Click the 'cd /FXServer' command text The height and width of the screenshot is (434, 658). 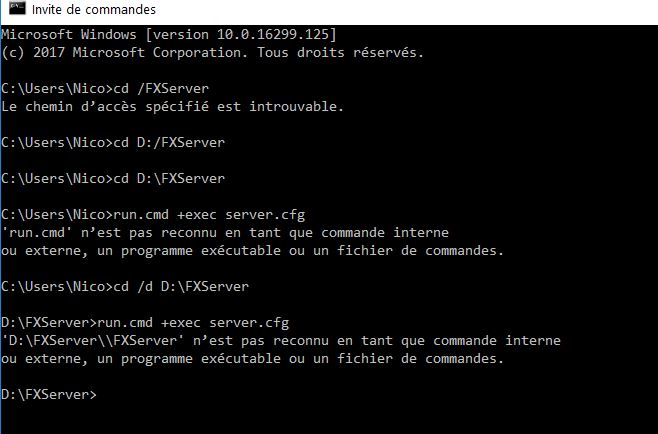(161, 89)
